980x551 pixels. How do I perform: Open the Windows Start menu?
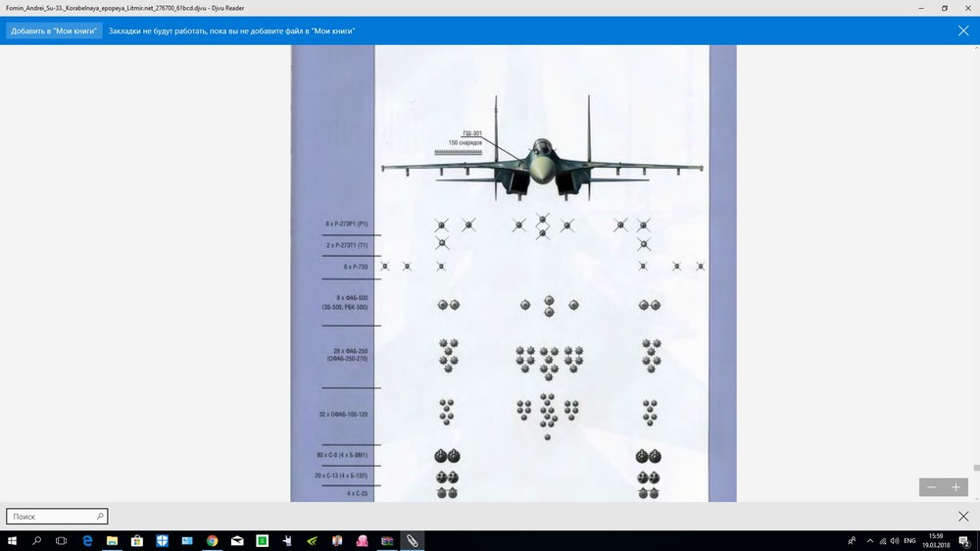coord(11,541)
